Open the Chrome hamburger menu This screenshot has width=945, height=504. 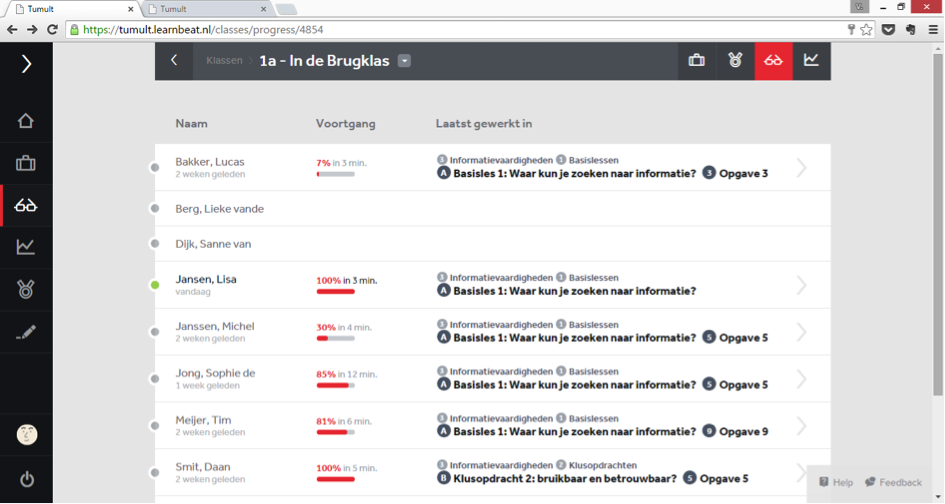coord(933,30)
